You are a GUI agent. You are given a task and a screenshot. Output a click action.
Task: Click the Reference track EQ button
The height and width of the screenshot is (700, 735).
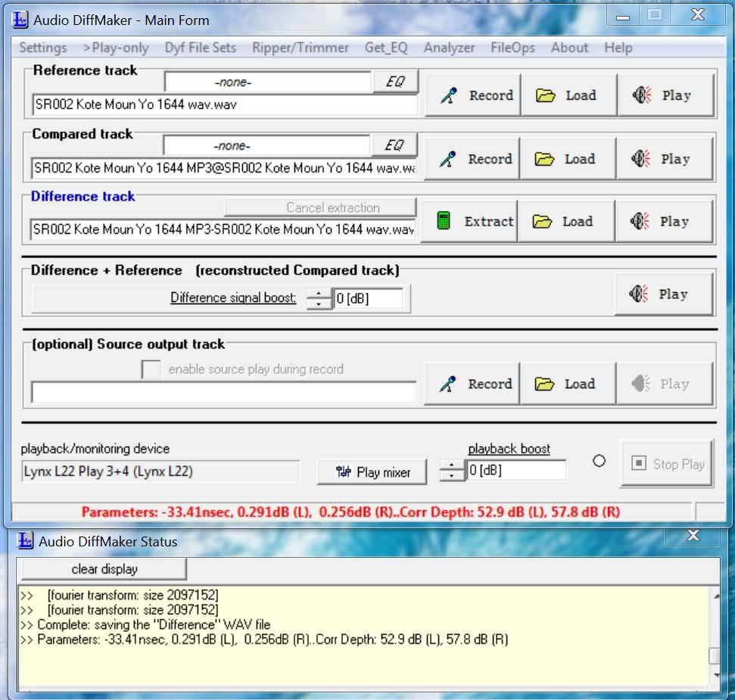click(x=394, y=82)
